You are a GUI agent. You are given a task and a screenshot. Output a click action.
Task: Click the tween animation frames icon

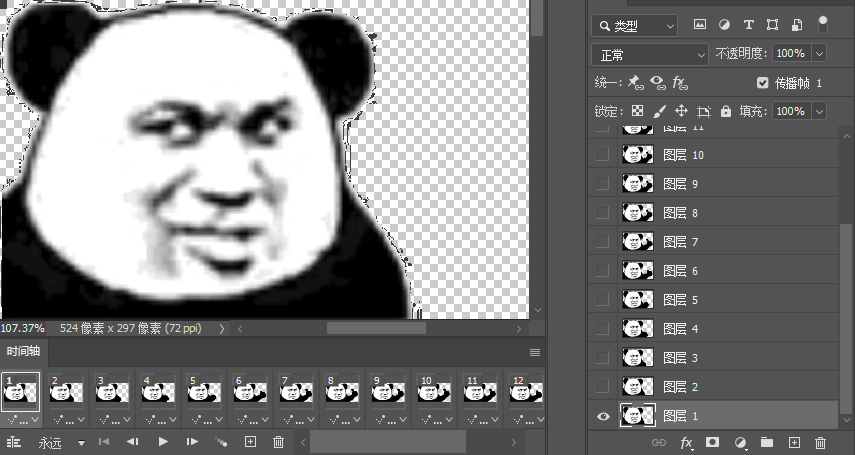pyautogui.click(x=221, y=442)
